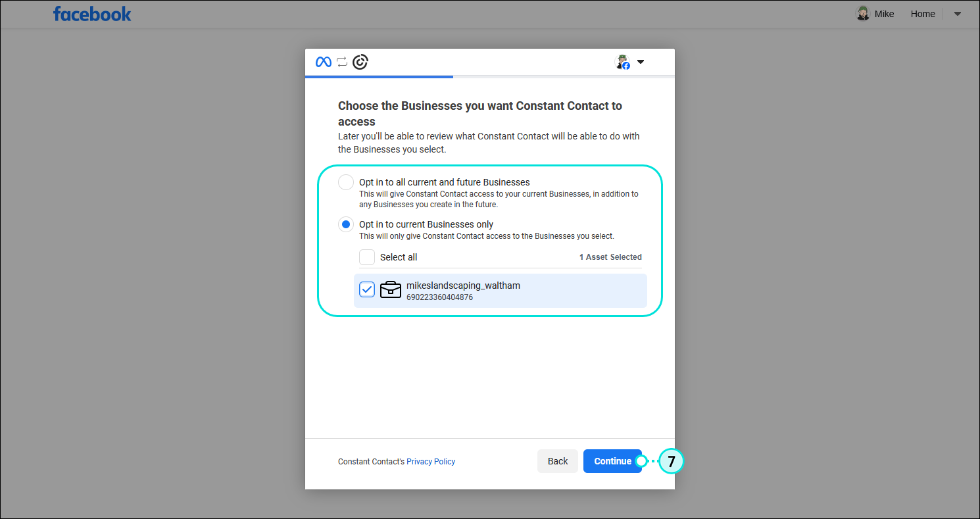Select Opt in to current Businesses only

tap(346, 224)
